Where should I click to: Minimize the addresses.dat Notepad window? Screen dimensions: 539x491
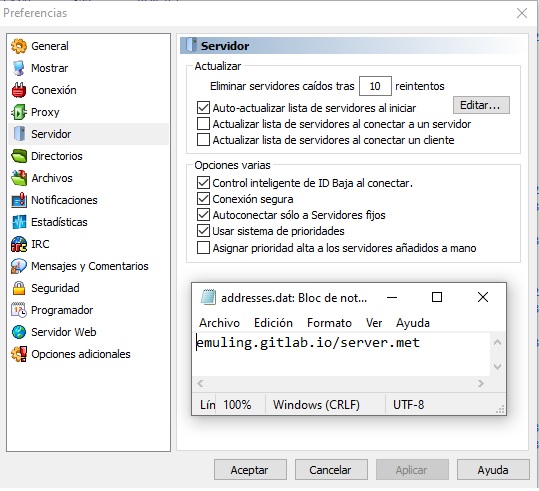[x=392, y=297]
